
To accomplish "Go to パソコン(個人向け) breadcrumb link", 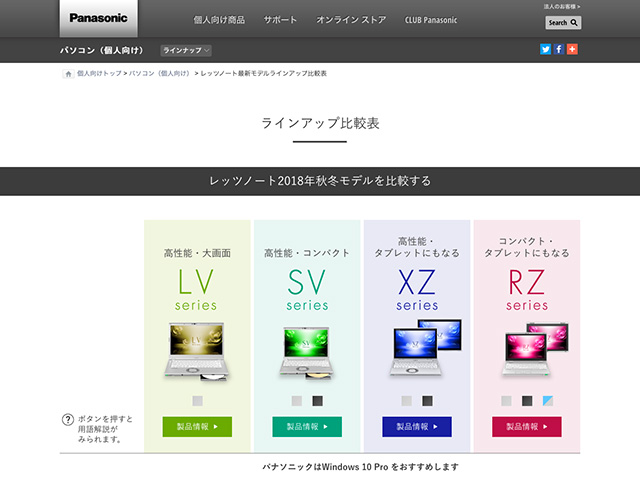I will [160, 73].
